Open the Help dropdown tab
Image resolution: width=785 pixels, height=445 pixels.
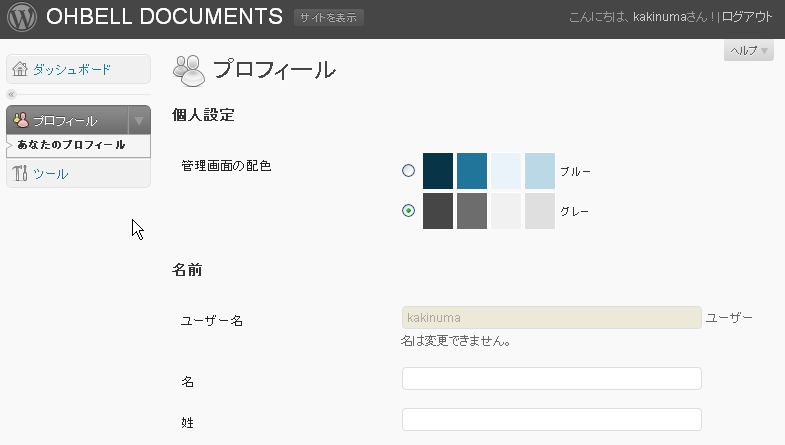748,51
